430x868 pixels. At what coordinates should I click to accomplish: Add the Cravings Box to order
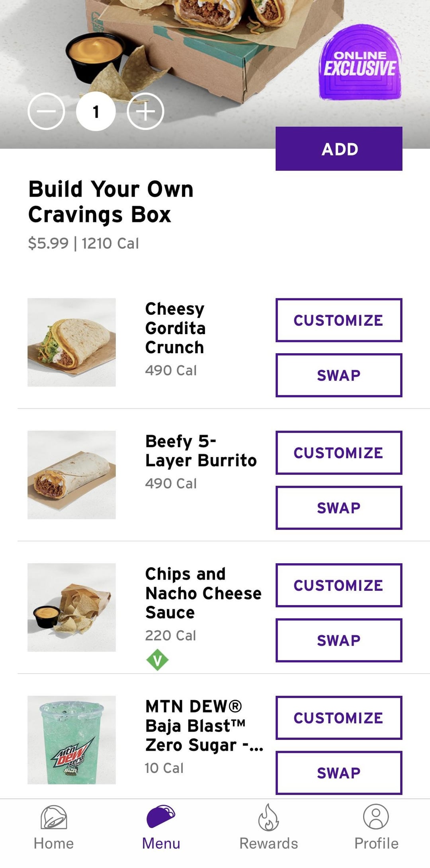(x=339, y=149)
